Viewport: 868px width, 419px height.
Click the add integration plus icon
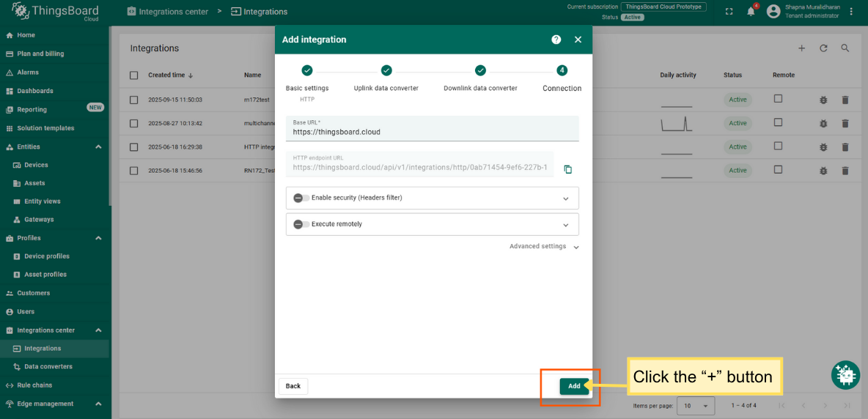[x=801, y=48]
